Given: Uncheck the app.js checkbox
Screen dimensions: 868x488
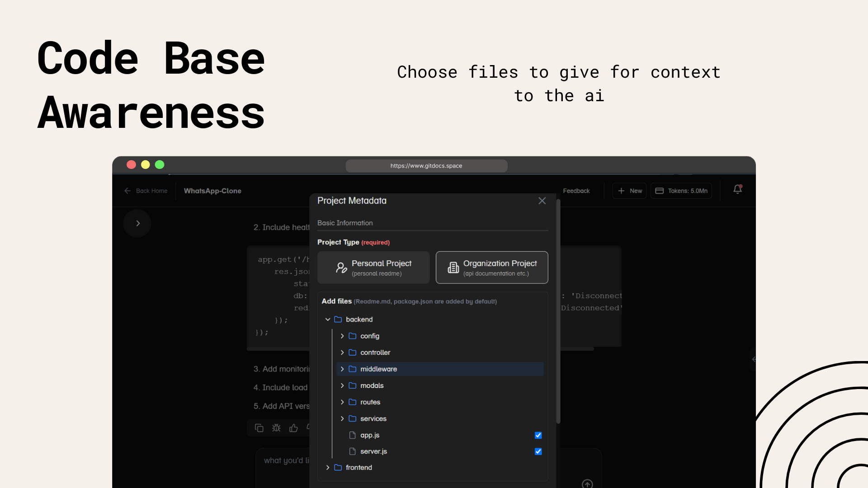Looking at the screenshot, I should click(x=538, y=435).
